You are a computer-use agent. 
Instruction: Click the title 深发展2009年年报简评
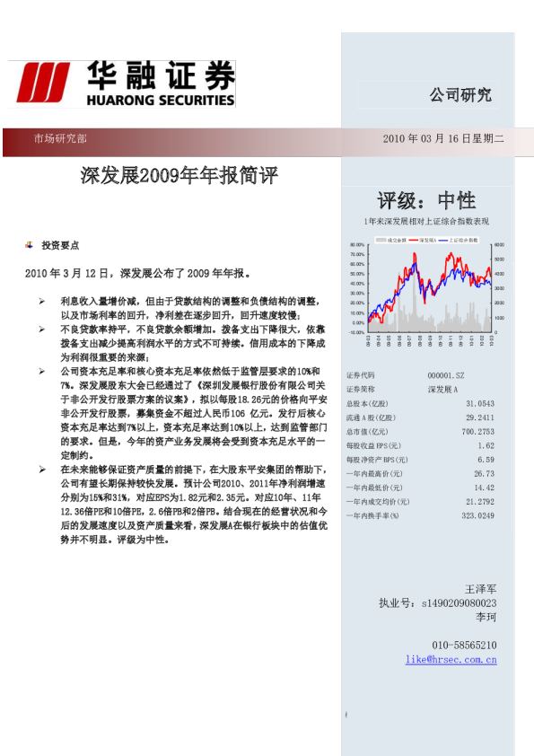[x=179, y=175]
